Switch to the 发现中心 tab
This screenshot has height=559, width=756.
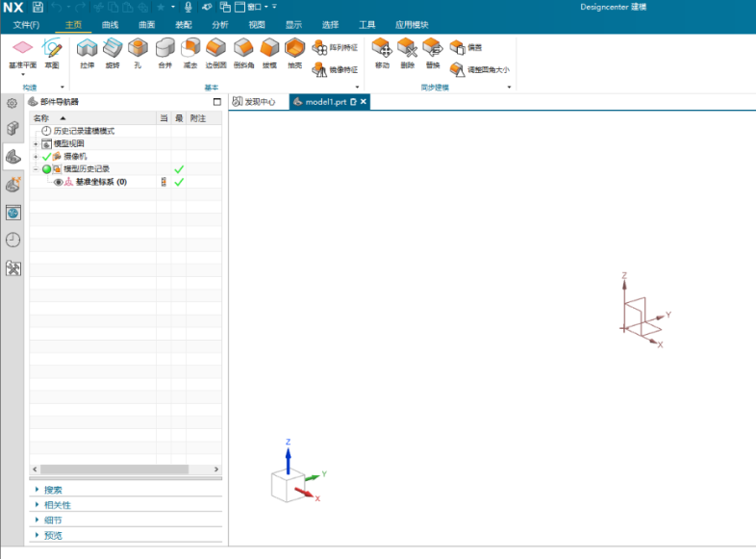[x=254, y=102]
